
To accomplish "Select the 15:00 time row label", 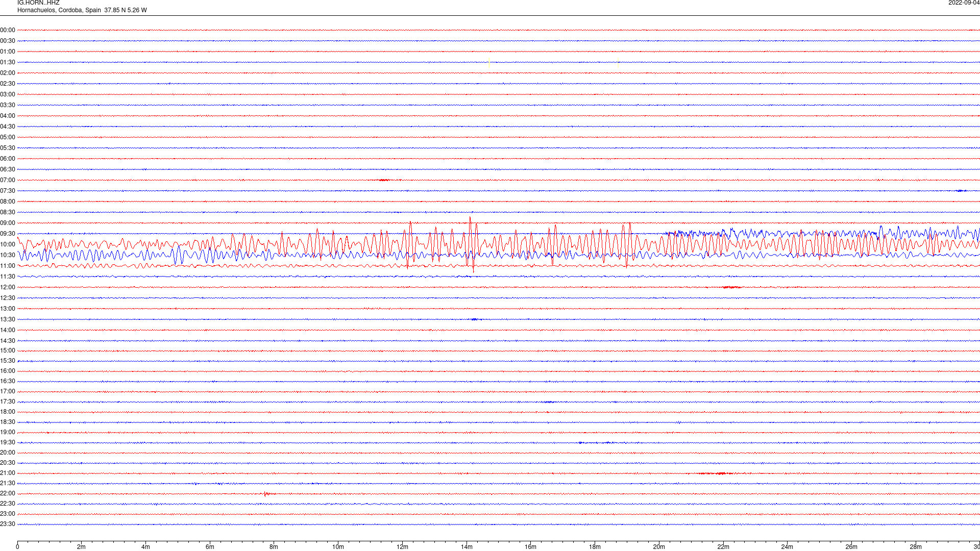I will (x=8, y=350).
